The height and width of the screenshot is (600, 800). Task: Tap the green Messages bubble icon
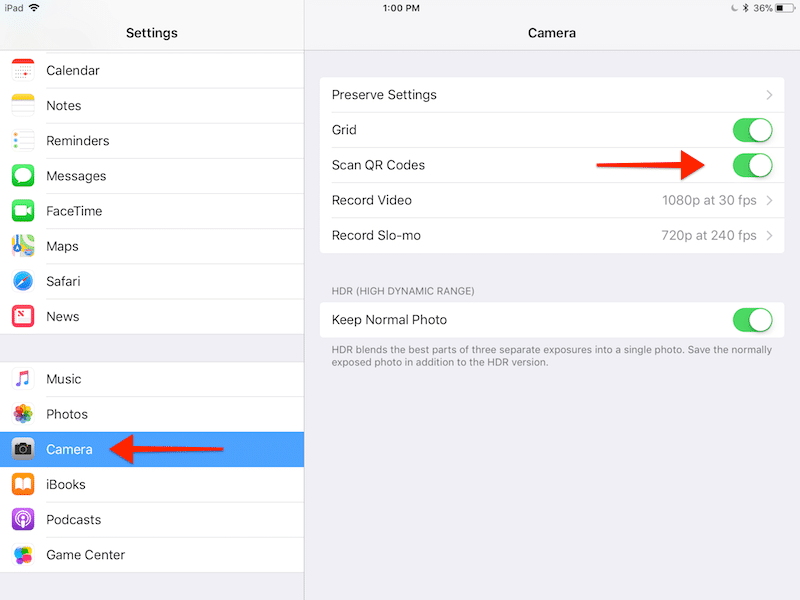pos(23,176)
